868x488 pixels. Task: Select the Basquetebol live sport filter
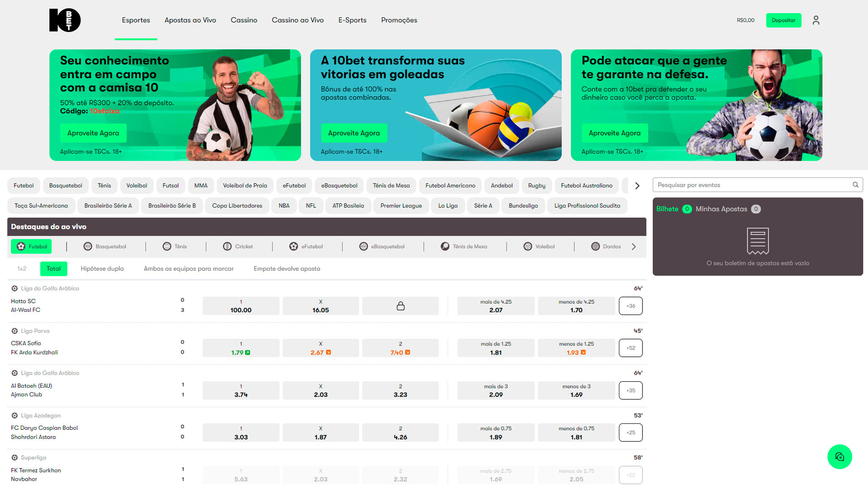click(105, 246)
